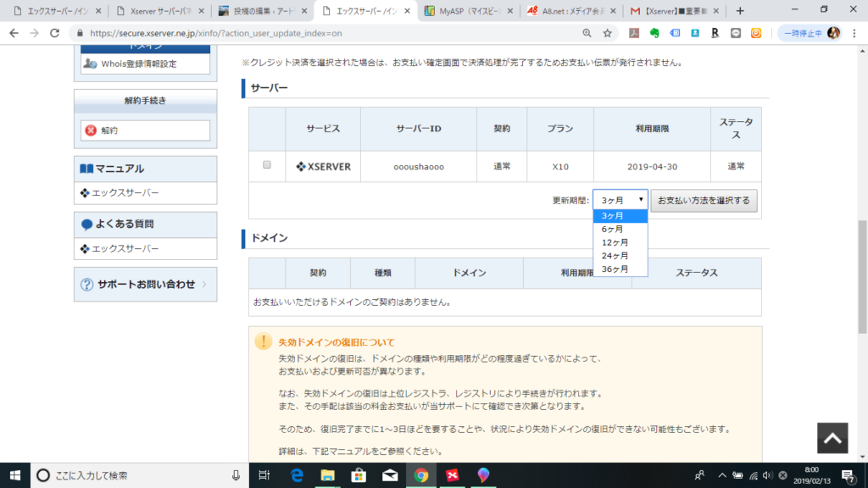Click the page vertical scrollbar thumb
The height and width of the screenshot is (488, 868).
(x=862, y=277)
